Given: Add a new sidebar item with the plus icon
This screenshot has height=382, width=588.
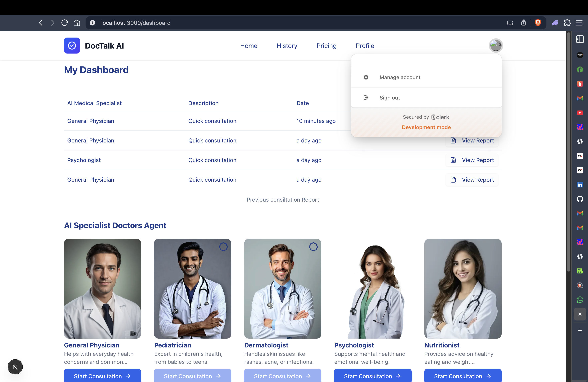Looking at the screenshot, I should click(580, 330).
